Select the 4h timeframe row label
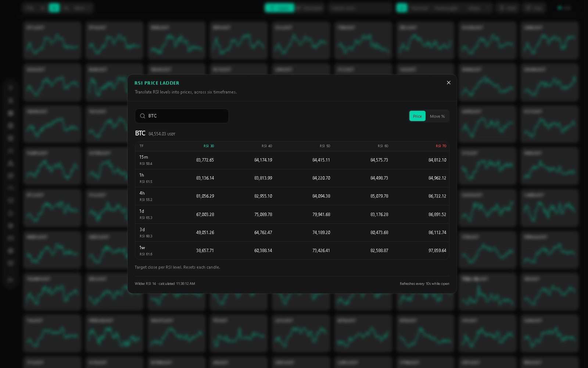588x368 pixels. [142, 193]
